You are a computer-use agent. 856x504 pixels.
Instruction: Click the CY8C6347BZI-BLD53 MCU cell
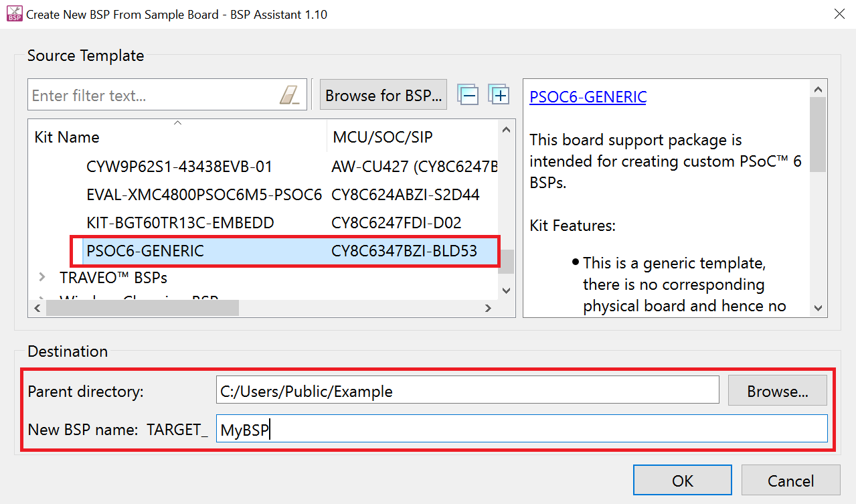[404, 252]
